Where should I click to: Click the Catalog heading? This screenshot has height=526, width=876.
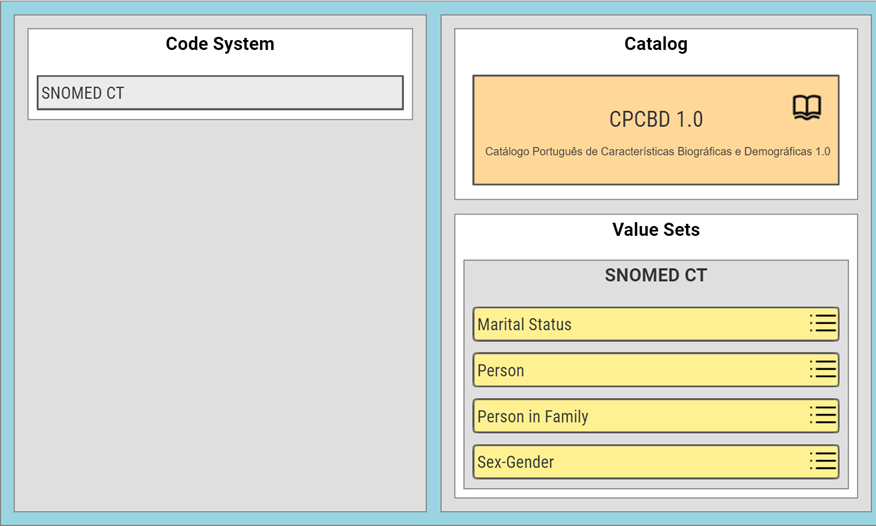tap(656, 44)
